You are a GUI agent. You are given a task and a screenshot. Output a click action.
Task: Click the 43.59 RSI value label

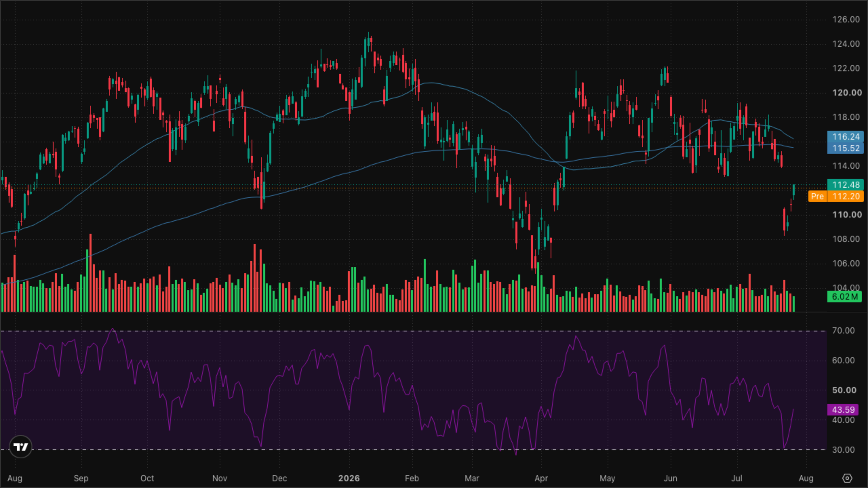pyautogui.click(x=843, y=410)
